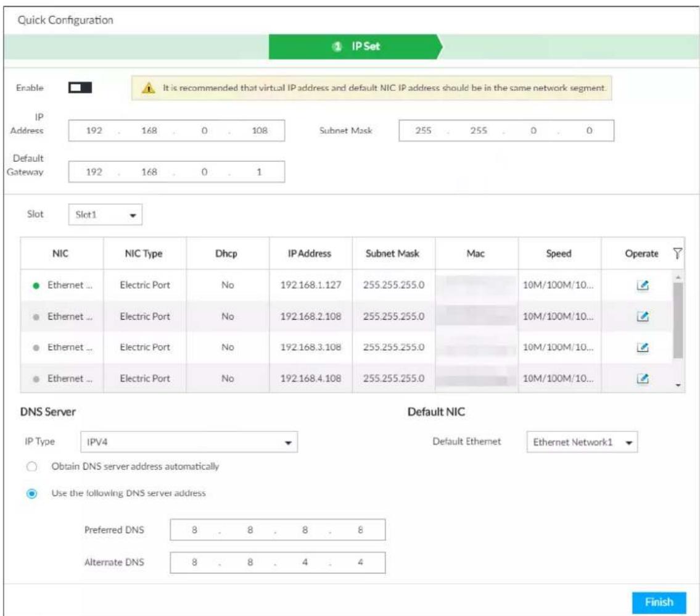This screenshot has width=700, height=616.
Task: Click the IP Set step tab
Action: pyautogui.click(x=356, y=46)
